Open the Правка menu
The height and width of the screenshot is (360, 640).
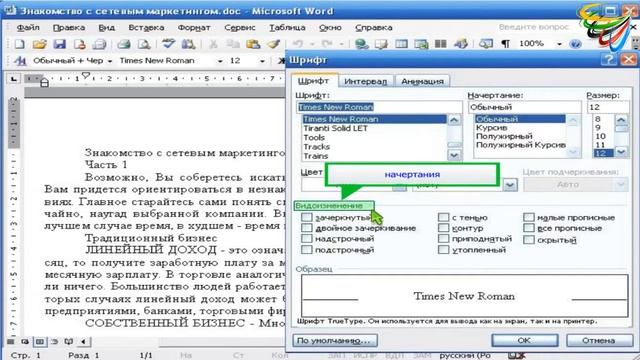click(69, 28)
